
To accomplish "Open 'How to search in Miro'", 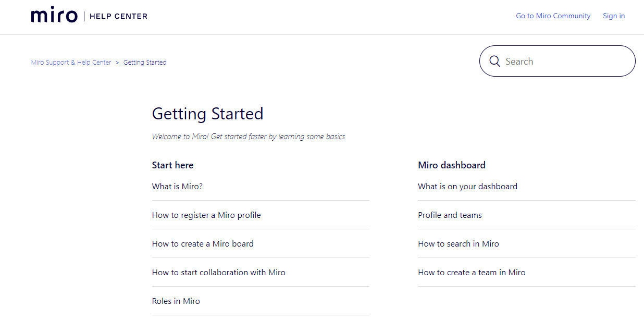I will tap(459, 244).
